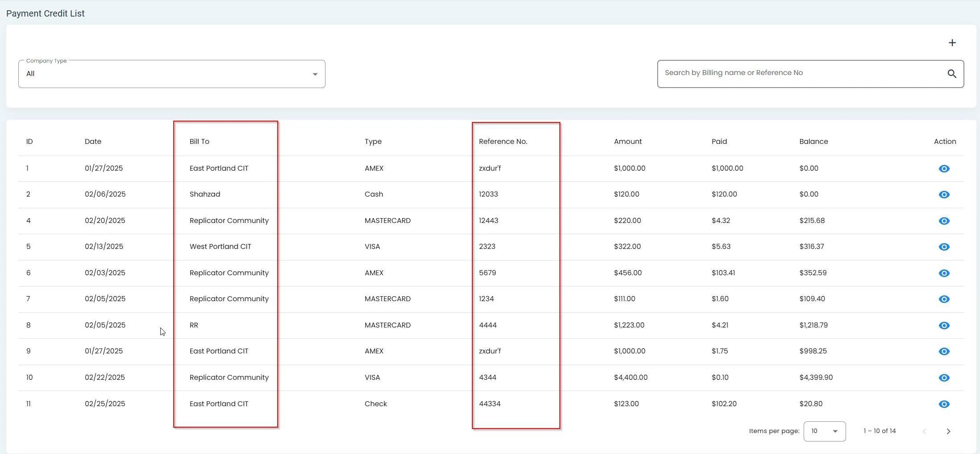View details of payment ID 1

coord(944,168)
